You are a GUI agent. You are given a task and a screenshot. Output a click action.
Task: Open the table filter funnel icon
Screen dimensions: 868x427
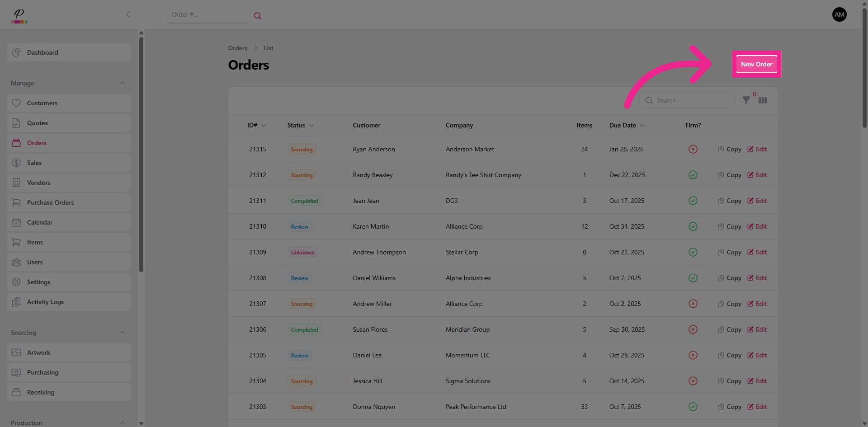click(x=746, y=100)
